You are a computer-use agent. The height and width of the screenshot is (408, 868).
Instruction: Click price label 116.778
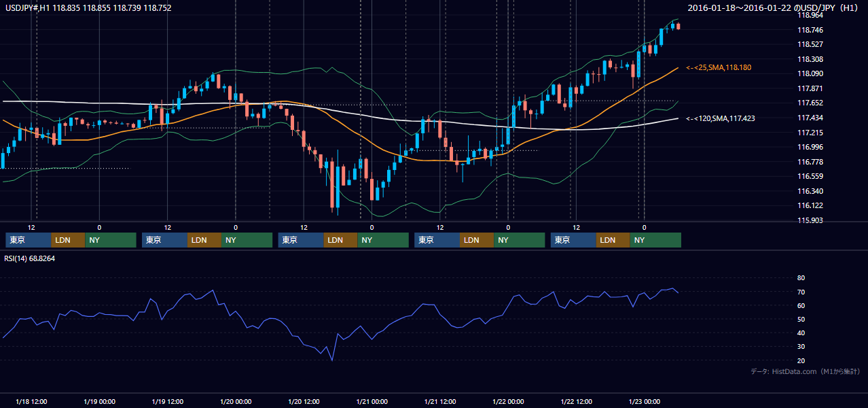coord(810,162)
